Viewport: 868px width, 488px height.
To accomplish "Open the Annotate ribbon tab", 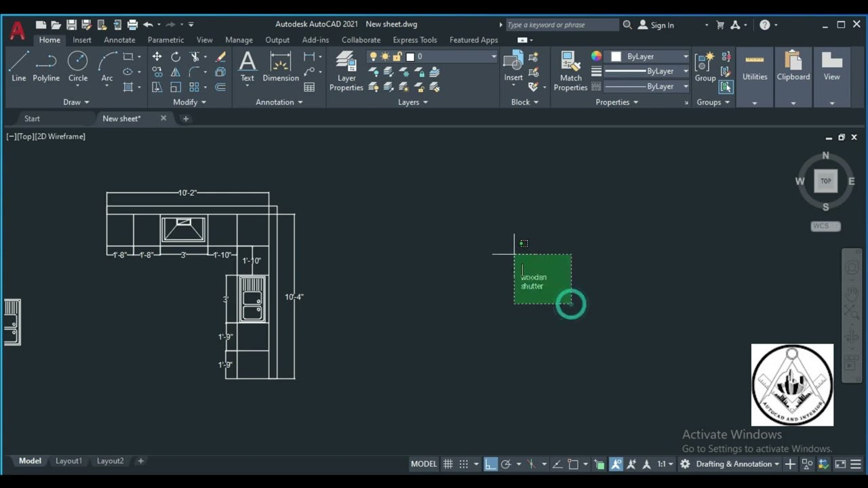I will coord(119,40).
